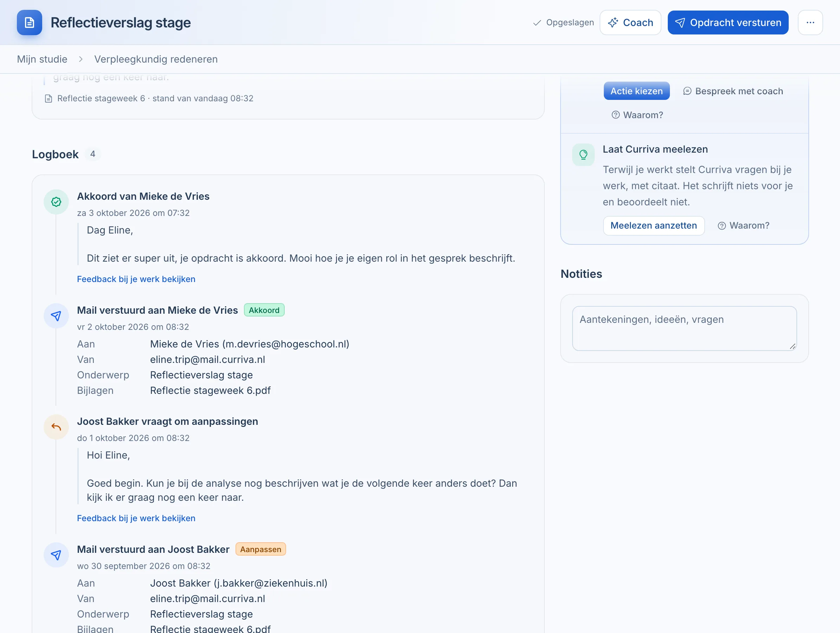Click the sparkle icon in Coach button
Viewport: 840px width, 633px height.
point(613,23)
